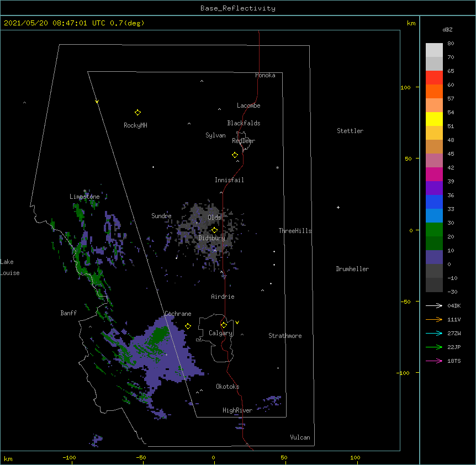Click the dBZ scale heading
476x465 pixels.
(447, 30)
